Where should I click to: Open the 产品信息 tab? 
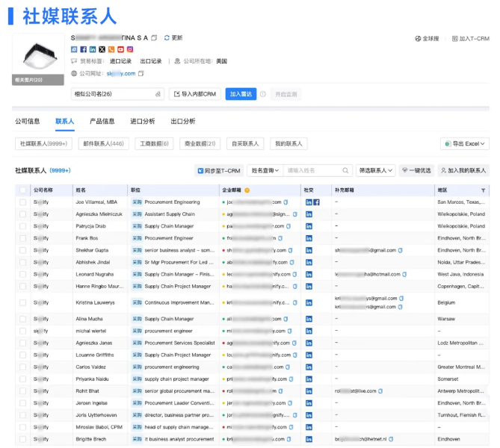pos(102,121)
